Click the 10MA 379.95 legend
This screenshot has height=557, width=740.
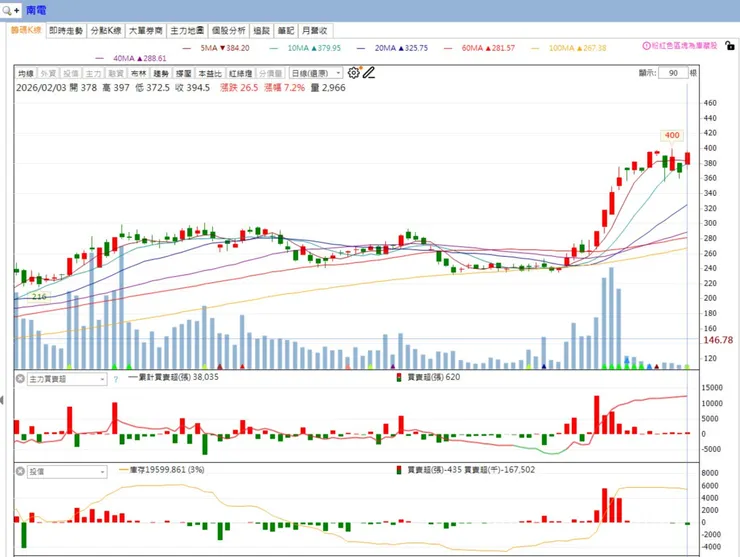pos(305,48)
